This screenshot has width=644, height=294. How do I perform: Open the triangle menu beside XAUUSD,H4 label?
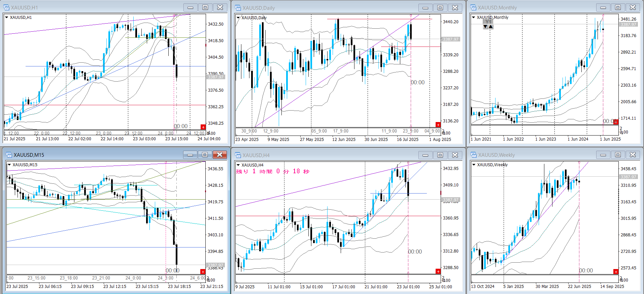coord(238,165)
